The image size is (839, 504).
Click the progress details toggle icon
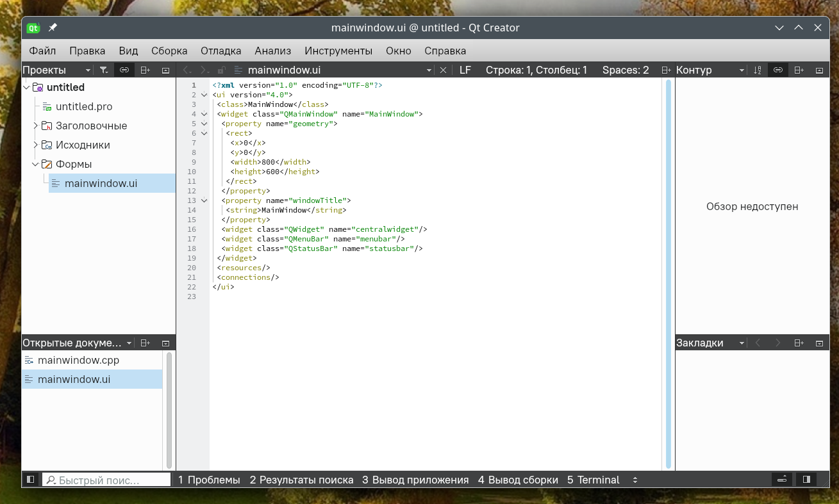coord(782,480)
